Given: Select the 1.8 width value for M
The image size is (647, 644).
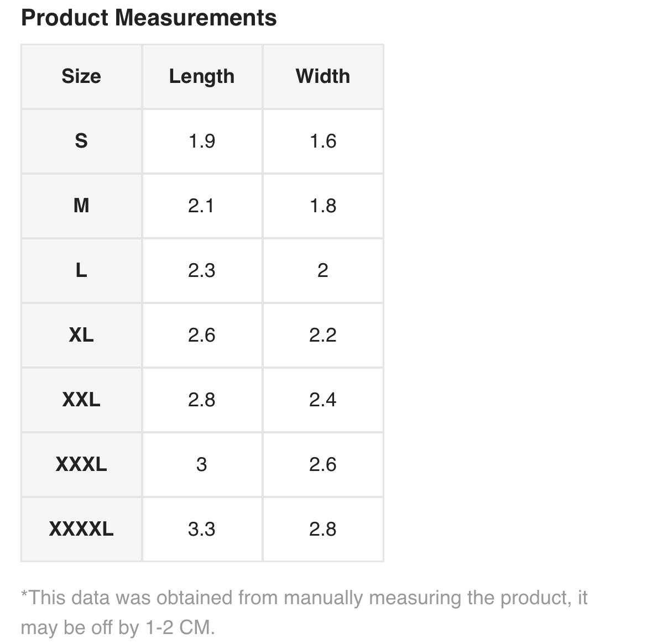Looking at the screenshot, I should pyautogui.click(x=323, y=206).
